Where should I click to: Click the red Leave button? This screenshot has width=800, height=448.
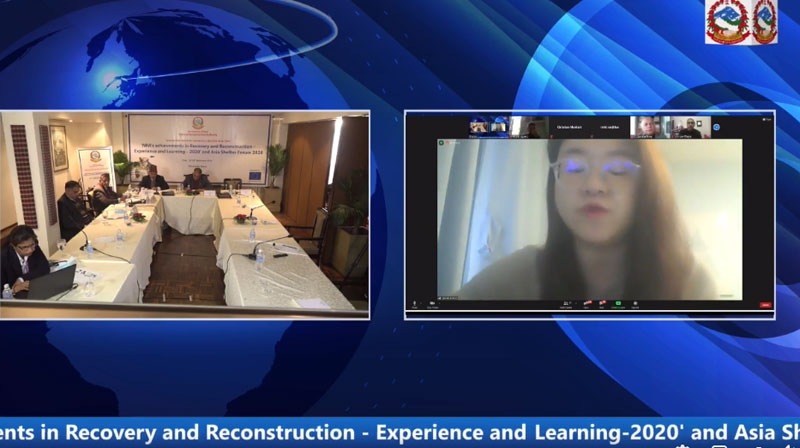pos(765,304)
